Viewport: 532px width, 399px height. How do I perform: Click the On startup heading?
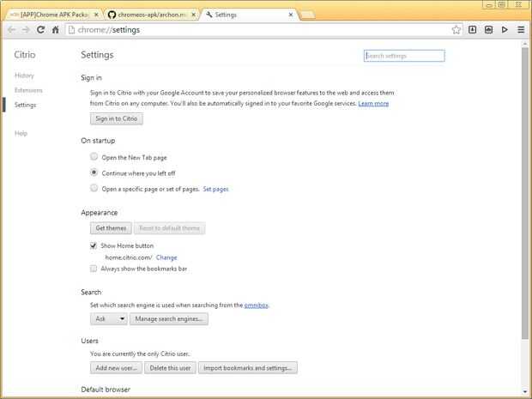coord(98,141)
